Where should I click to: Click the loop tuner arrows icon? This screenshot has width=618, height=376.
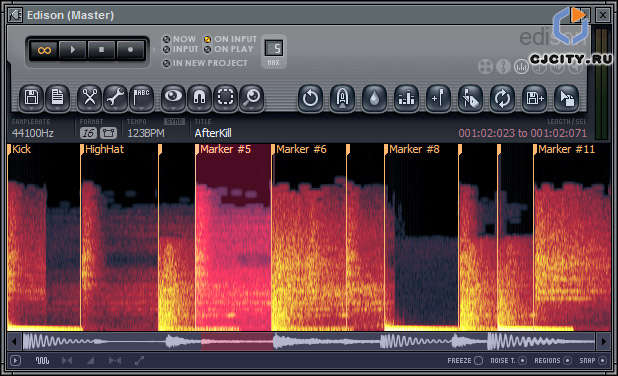tap(502, 99)
